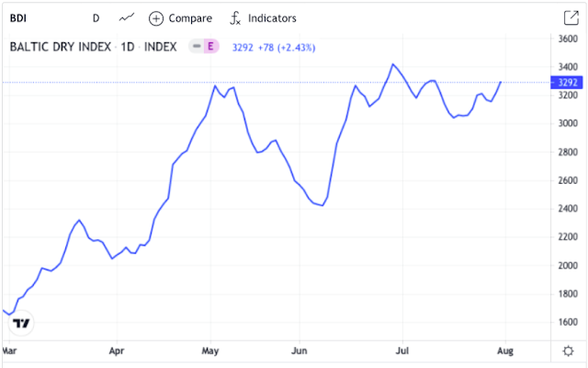Open chart in popup via arrow icon
This screenshot has width=588, height=368.
click(571, 17)
